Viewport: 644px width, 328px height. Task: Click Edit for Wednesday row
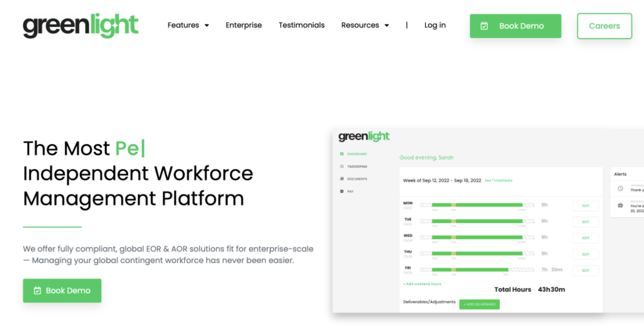click(x=585, y=238)
